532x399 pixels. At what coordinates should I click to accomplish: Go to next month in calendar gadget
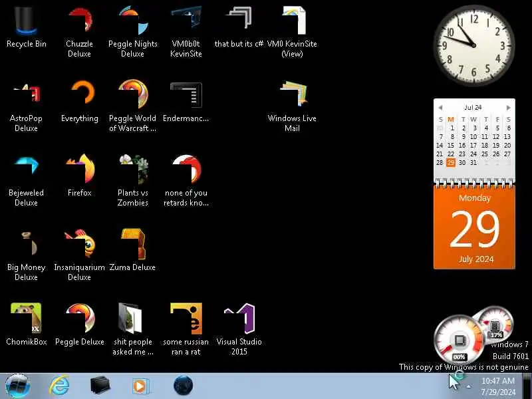pos(508,108)
